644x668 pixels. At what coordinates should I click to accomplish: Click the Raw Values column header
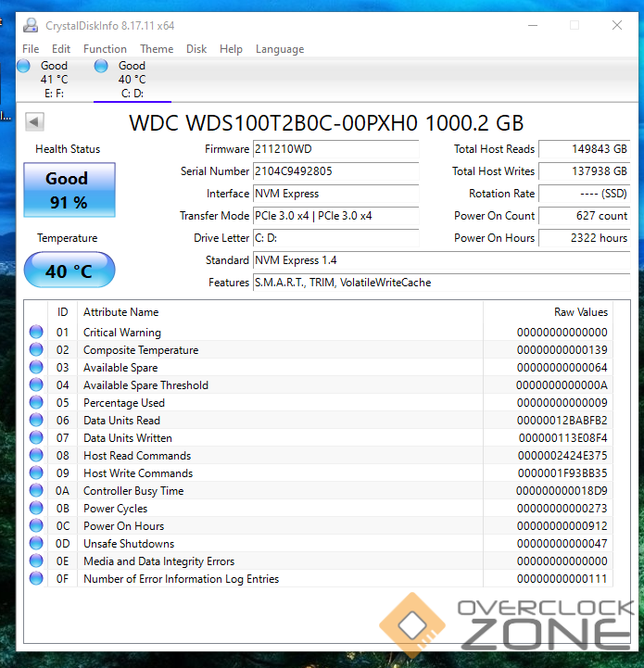549,312
